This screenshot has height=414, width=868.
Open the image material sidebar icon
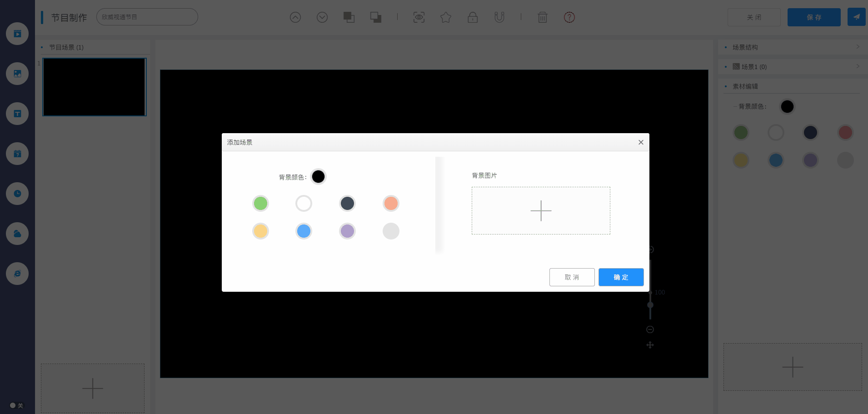(x=17, y=74)
